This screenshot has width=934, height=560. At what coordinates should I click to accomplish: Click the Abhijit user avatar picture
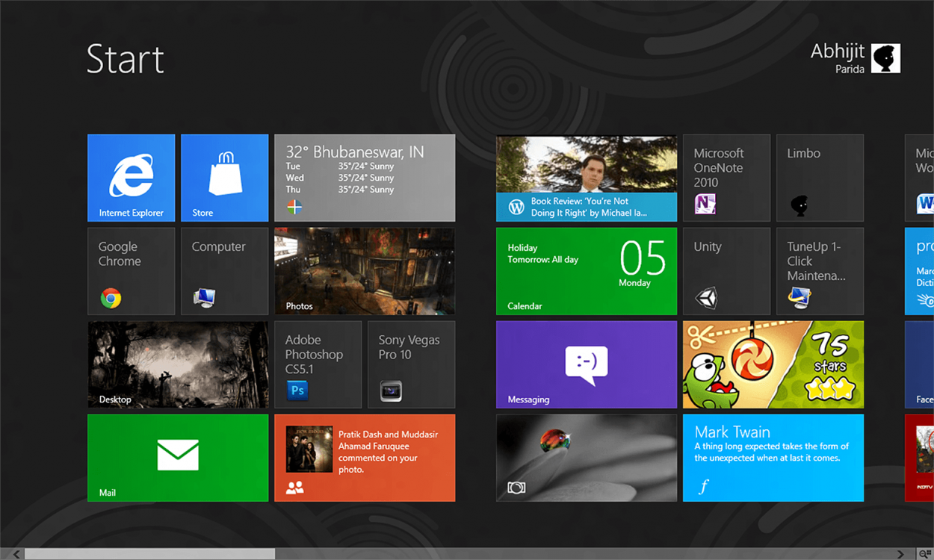(x=885, y=58)
